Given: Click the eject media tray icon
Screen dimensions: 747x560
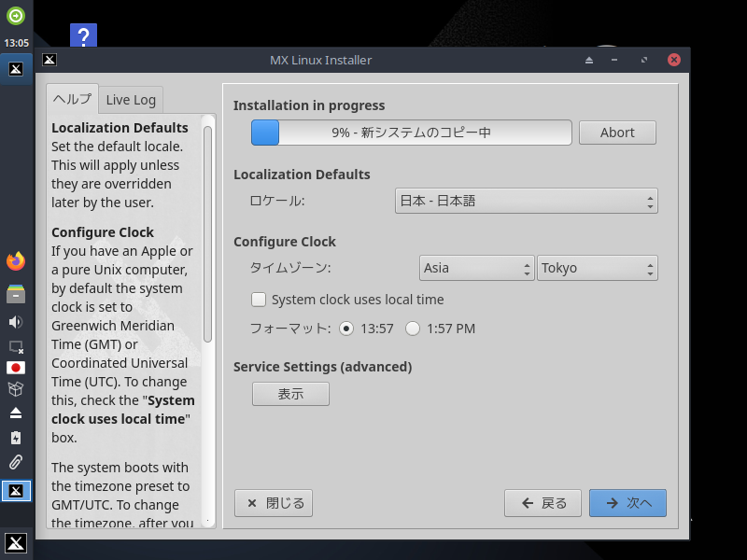Looking at the screenshot, I should (16, 413).
